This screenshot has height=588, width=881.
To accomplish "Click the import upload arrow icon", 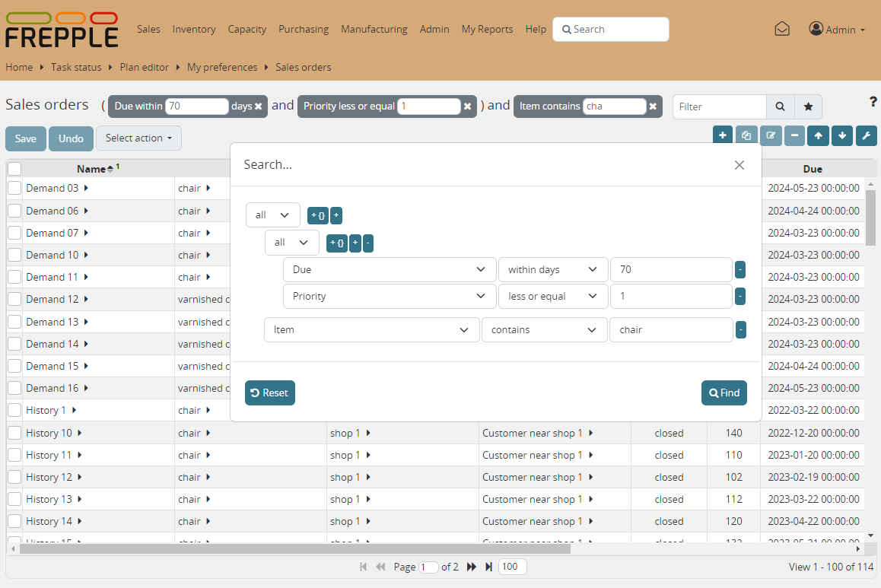I will (x=818, y=135).
